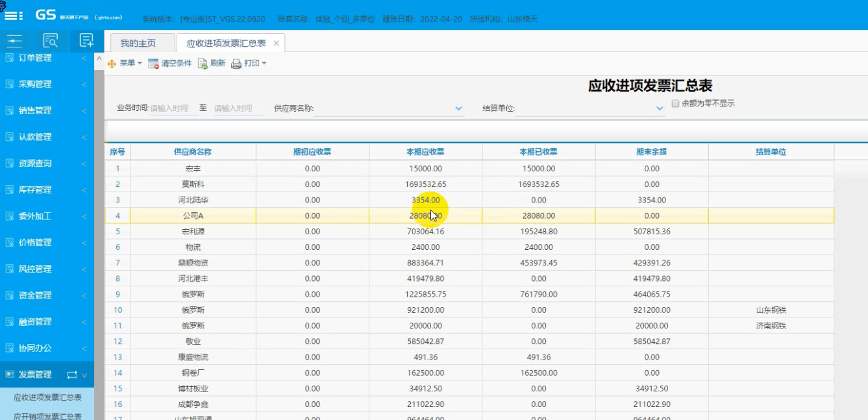Viewport: 868px width, 420px height.
Task: Click the 风控管理 sidebar icon
Action: click(10, 269)
